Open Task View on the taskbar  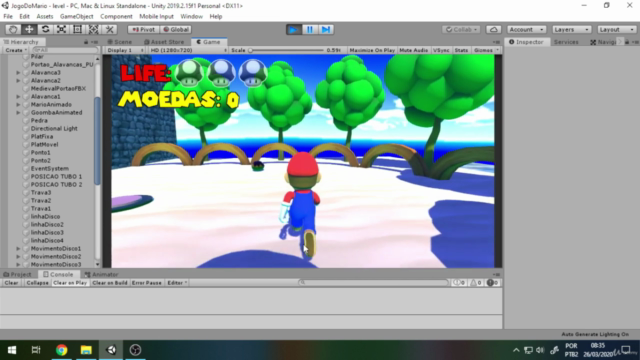pyautogui.click(x=36, y=350)
